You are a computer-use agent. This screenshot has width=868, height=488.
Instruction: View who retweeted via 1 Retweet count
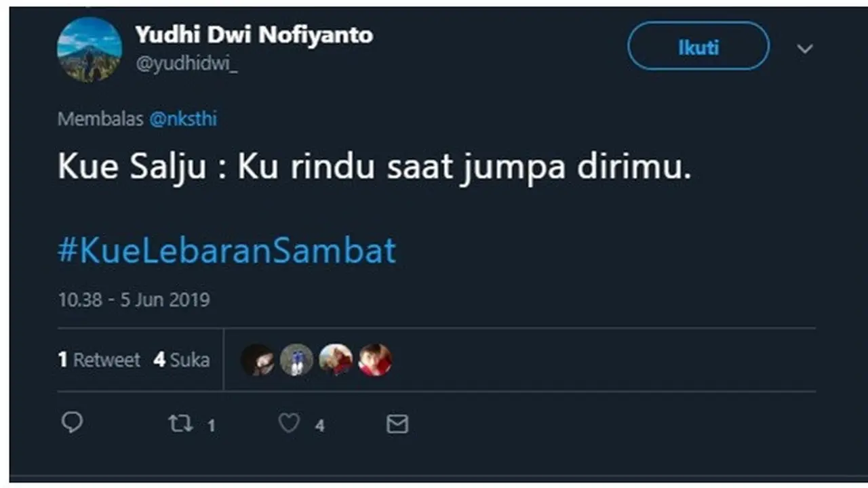point(99,360)
